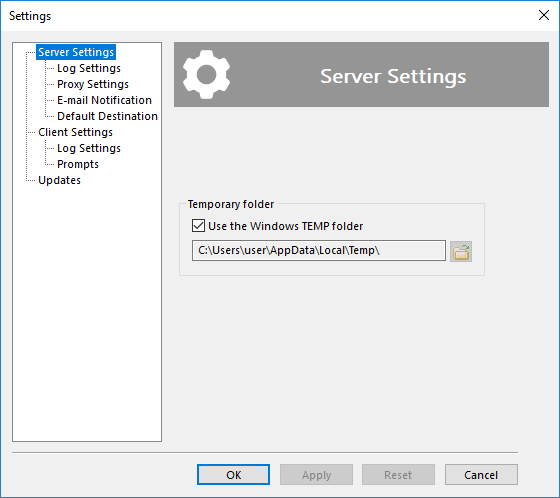
Task: Go to Default Destination settings
Action: click(x=107, y=116)
